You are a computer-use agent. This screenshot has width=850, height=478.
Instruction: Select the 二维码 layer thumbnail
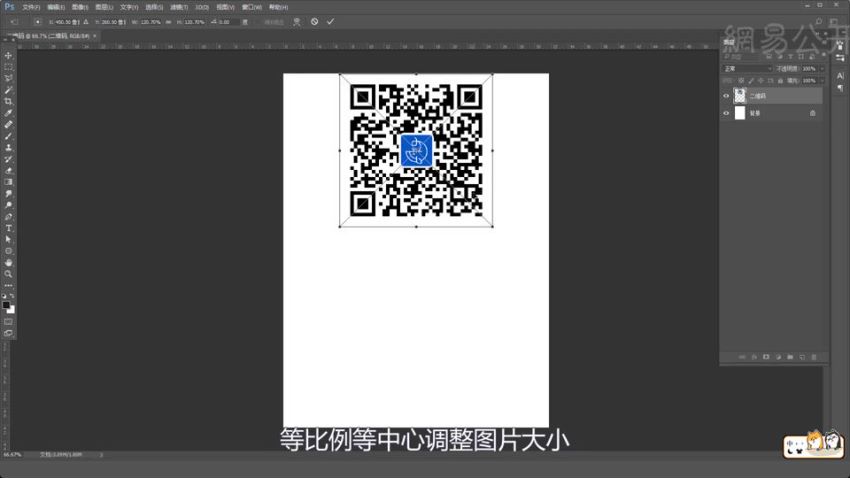pos(740,96)
